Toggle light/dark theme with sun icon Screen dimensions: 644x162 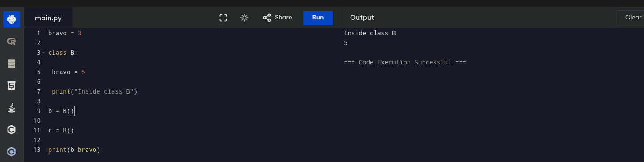click(244, 18)
